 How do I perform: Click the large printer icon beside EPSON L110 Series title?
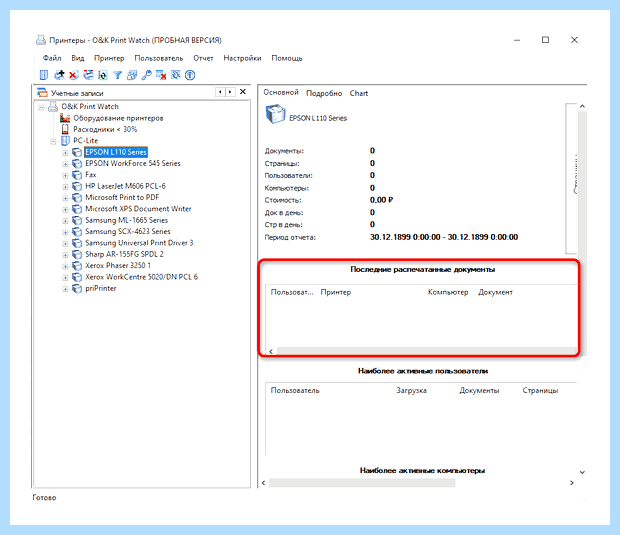[276, 114]
